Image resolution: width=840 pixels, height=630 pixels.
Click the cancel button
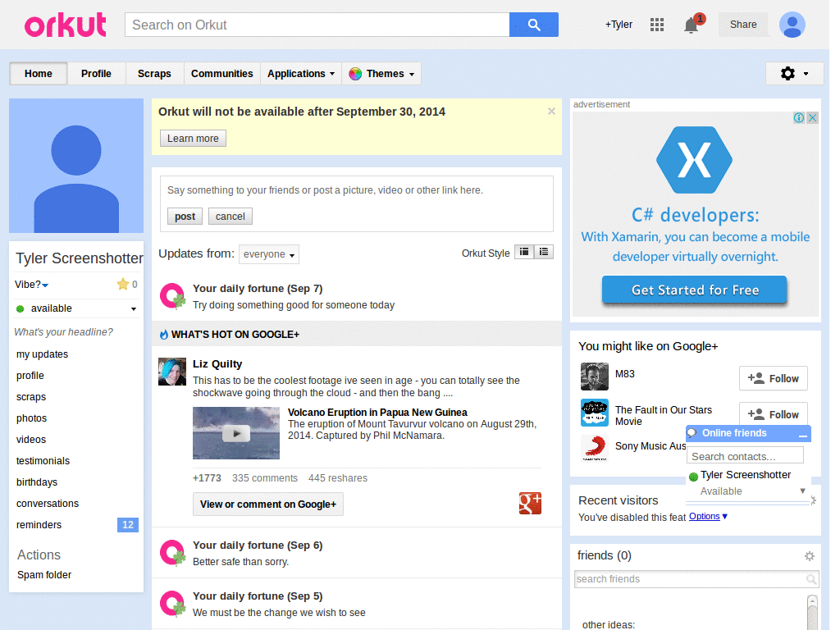(231, 217)
